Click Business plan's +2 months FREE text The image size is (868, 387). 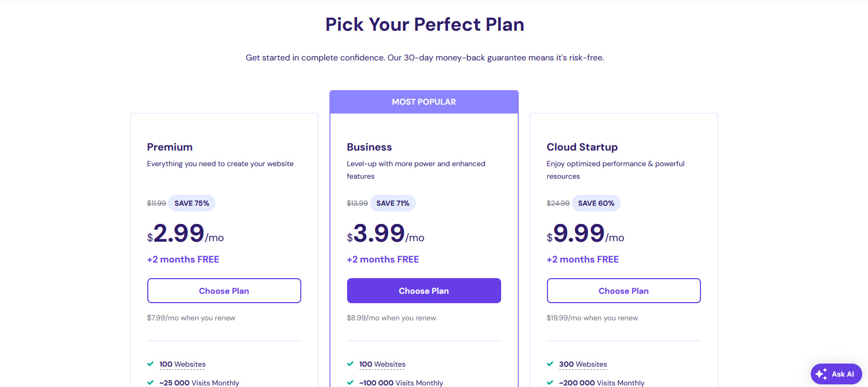pos(382,259)
